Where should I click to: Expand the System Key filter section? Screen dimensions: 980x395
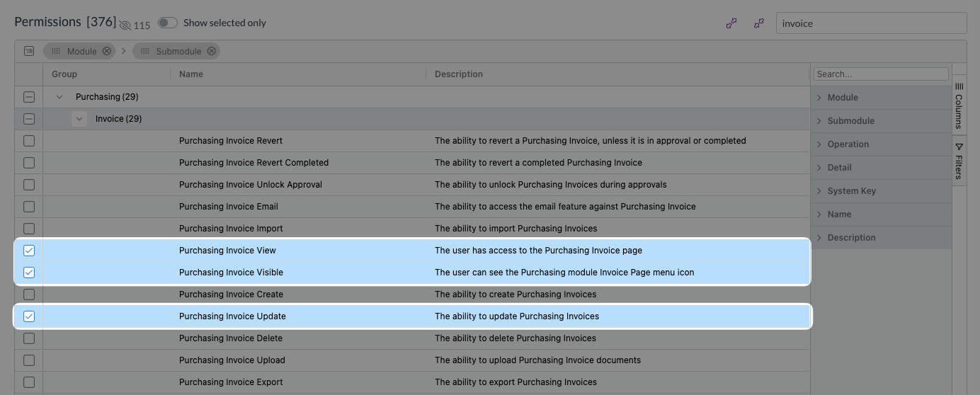pos(881,191)
